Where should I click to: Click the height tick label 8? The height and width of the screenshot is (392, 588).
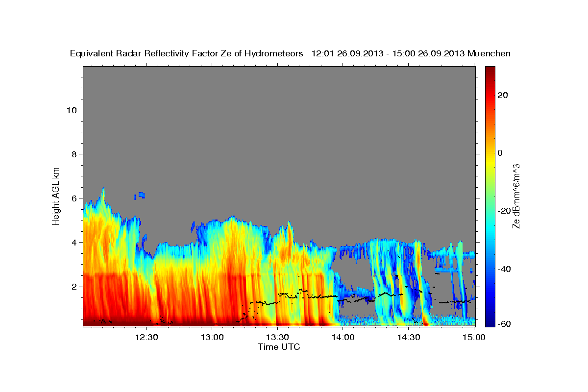pos(74,154)
